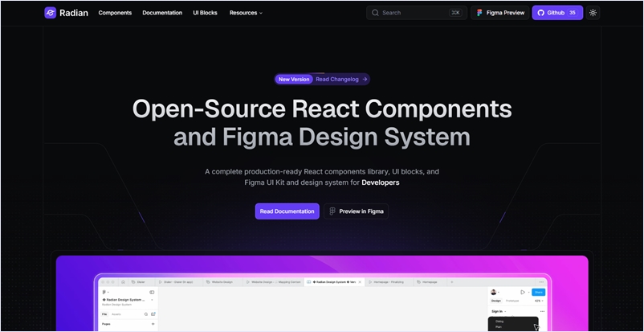Viewport: 644px width, 332px height.
Task: Open the Mapping Contain prototype tab
Action: [x=273, y=282]
